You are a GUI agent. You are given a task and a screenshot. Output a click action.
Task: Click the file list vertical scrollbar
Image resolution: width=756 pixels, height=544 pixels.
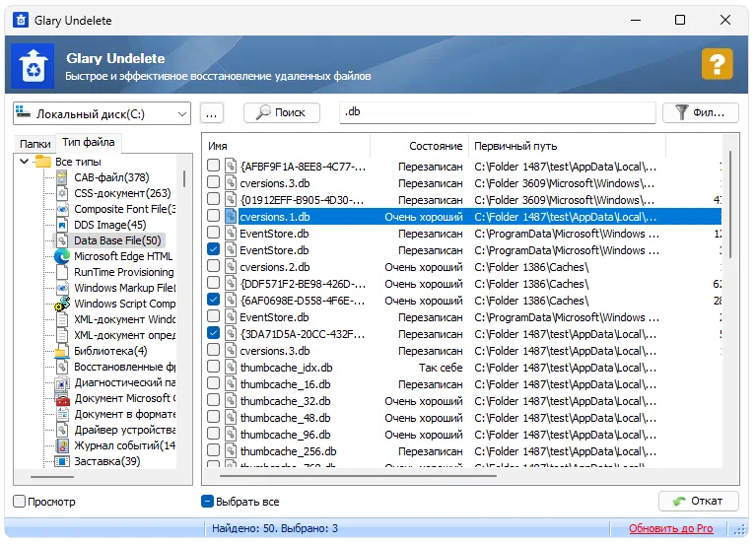[x=731, y=204]
